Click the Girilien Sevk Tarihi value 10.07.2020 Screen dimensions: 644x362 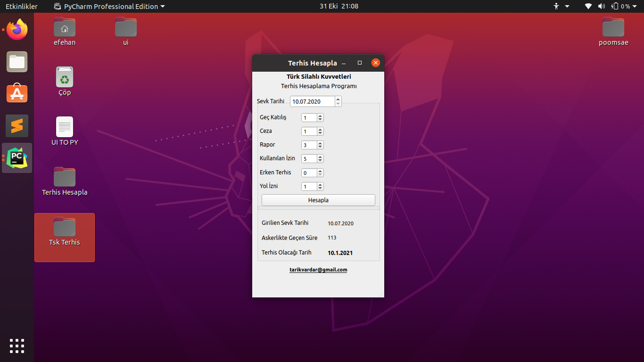341,223
